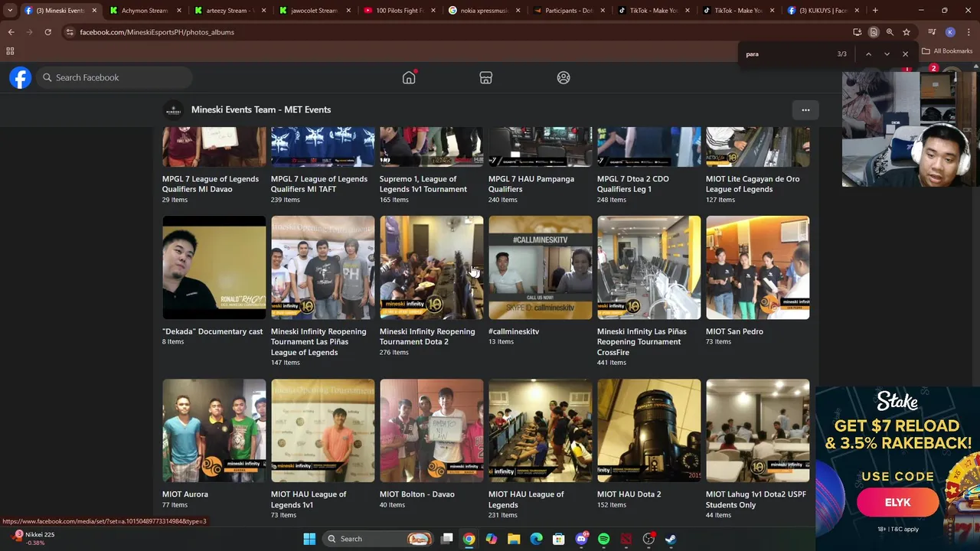Click the Nikkei 225 widget on taskbar

click(x=34, y=538)
